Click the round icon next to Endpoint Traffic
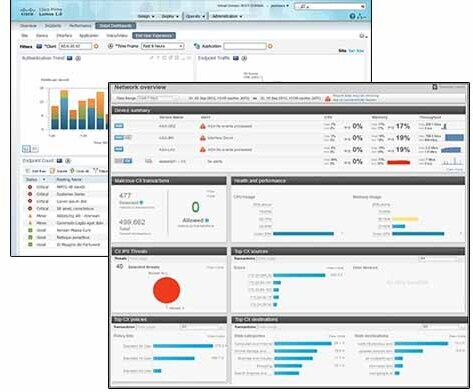 pos(244,58)
